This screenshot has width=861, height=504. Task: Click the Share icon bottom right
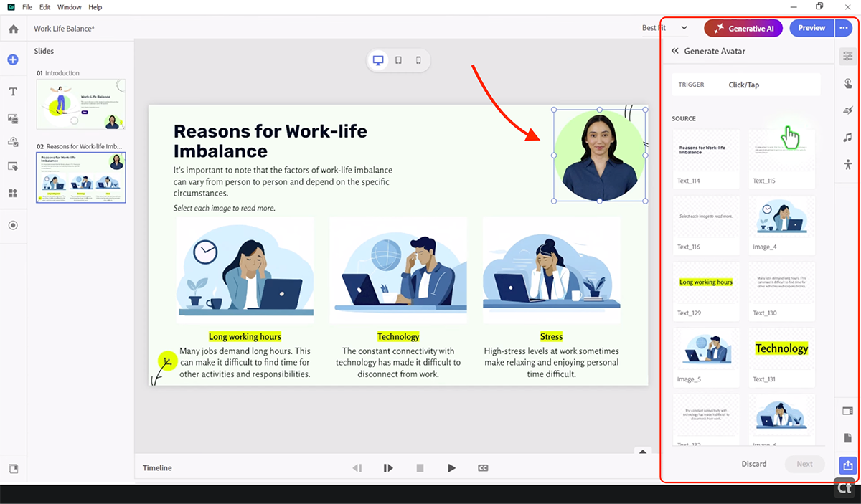847,466
